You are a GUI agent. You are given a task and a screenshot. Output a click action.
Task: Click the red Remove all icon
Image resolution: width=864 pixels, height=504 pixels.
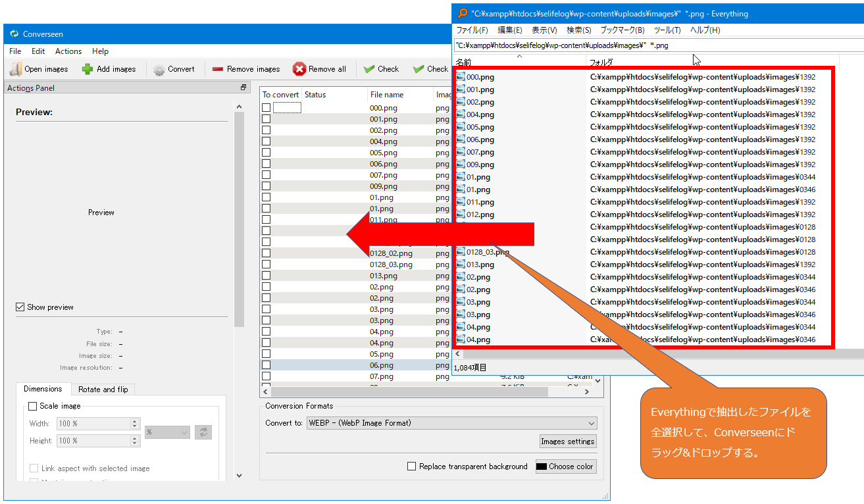[x=299, y=69]
